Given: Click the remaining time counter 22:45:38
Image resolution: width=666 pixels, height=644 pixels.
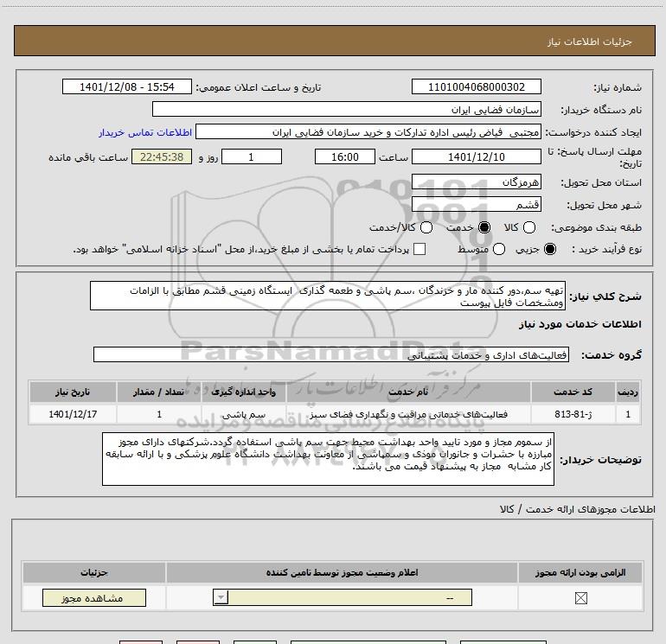Looking at the screenshot, I should (162, 156).
